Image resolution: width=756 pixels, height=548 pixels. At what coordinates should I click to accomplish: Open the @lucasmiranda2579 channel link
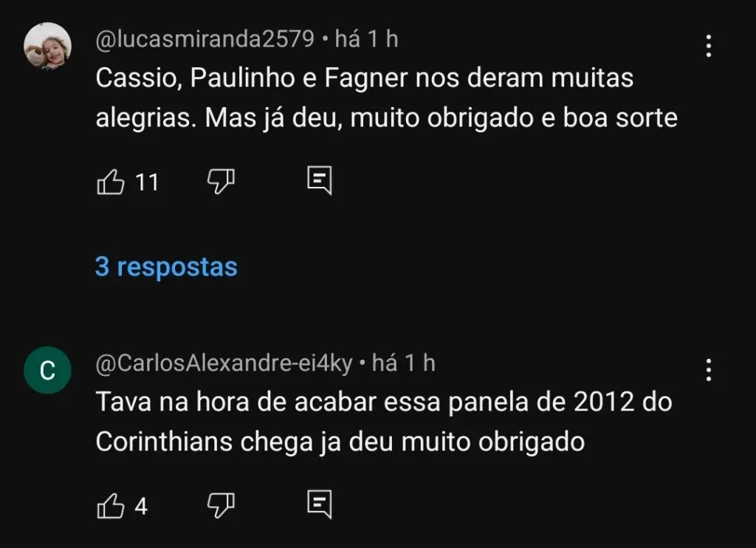coord(205,39)
